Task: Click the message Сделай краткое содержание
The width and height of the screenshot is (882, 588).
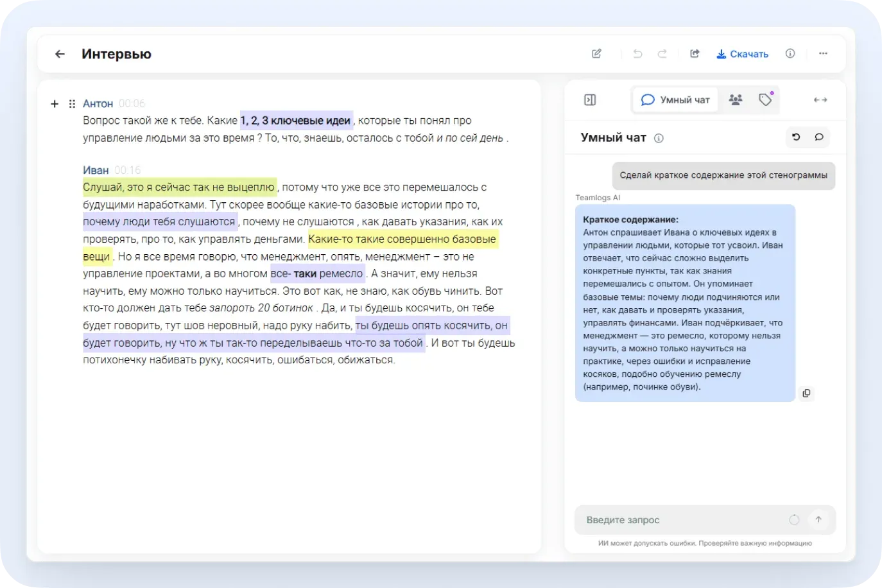Action: pos(723,175)
